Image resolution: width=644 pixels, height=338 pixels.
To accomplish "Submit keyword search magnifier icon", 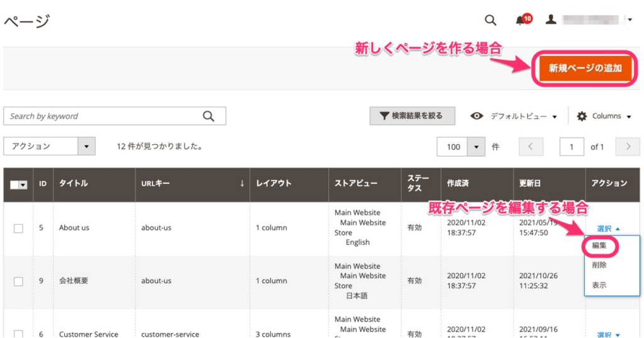I will click(x=209, y=116).
